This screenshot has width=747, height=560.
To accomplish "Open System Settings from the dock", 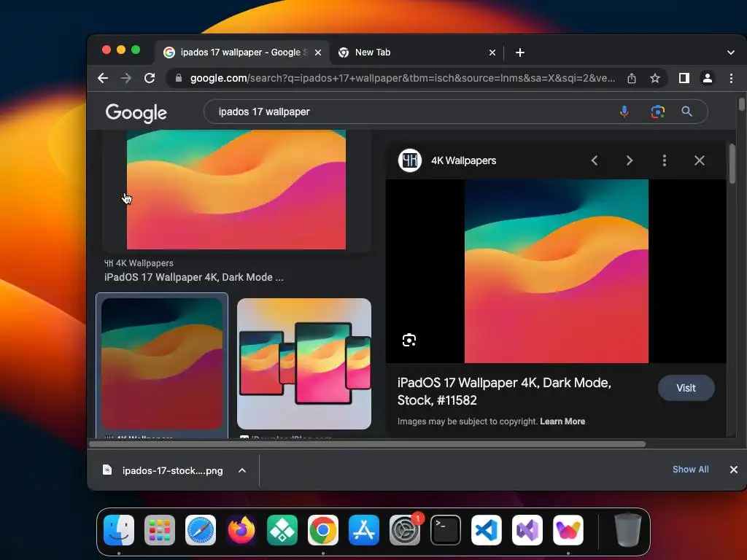I will 405,530.
